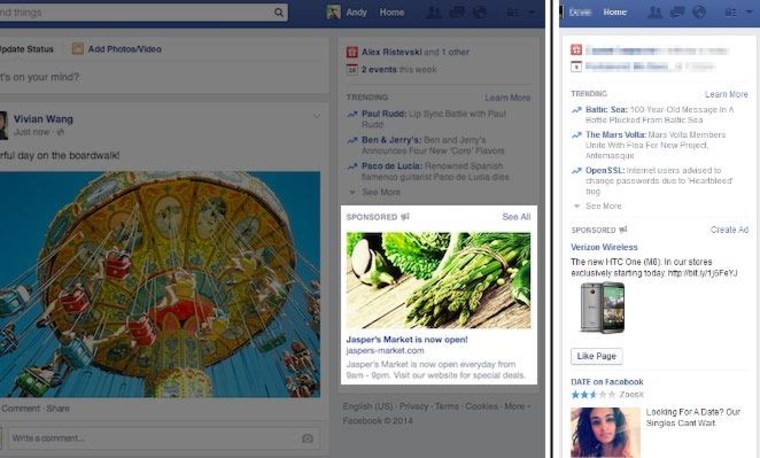The width and height of the screenshot is (760, 458).
Task: Click Home in left window top bar
Action: (392, 12)
